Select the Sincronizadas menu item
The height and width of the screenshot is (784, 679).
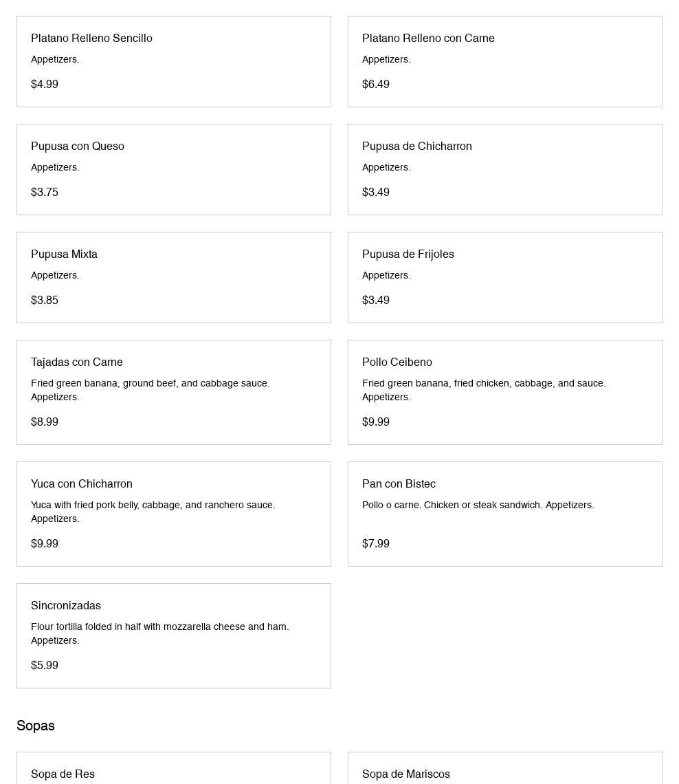pyautogui.click(x=174, y=635)
